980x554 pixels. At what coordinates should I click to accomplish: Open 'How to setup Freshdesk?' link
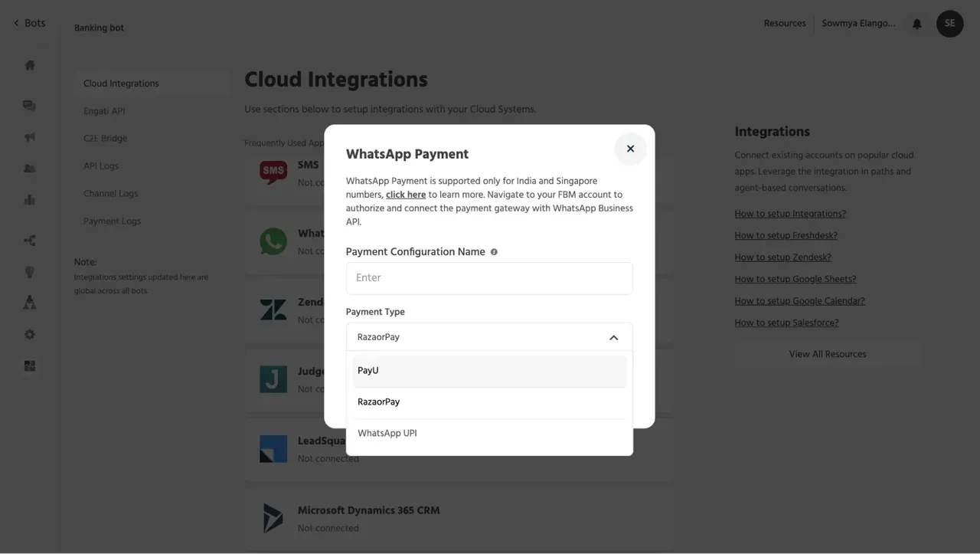tap(786, 236)
